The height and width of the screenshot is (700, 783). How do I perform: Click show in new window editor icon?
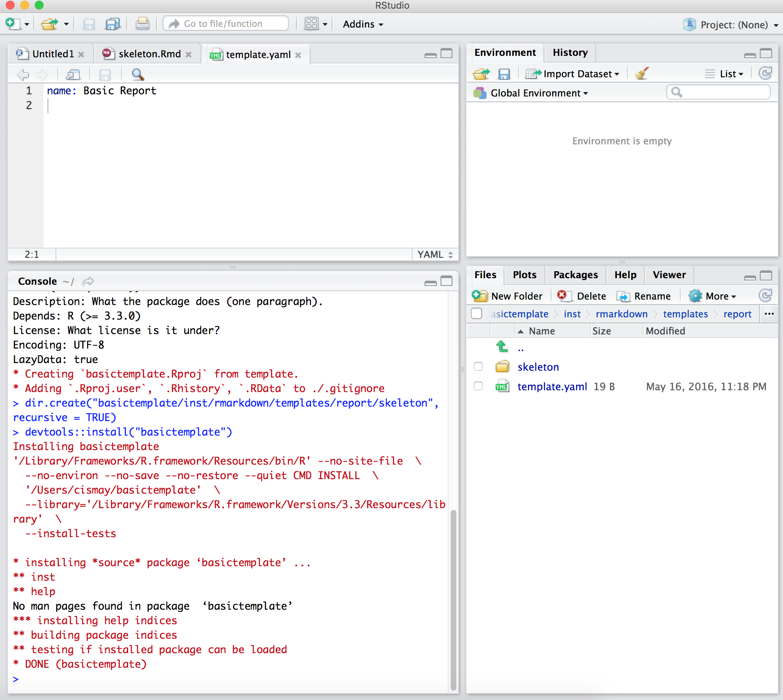click(x=73, y=74)
